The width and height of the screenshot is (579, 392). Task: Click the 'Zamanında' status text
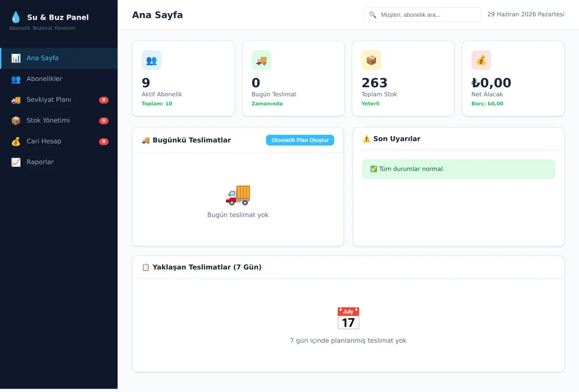click(267, 104)
